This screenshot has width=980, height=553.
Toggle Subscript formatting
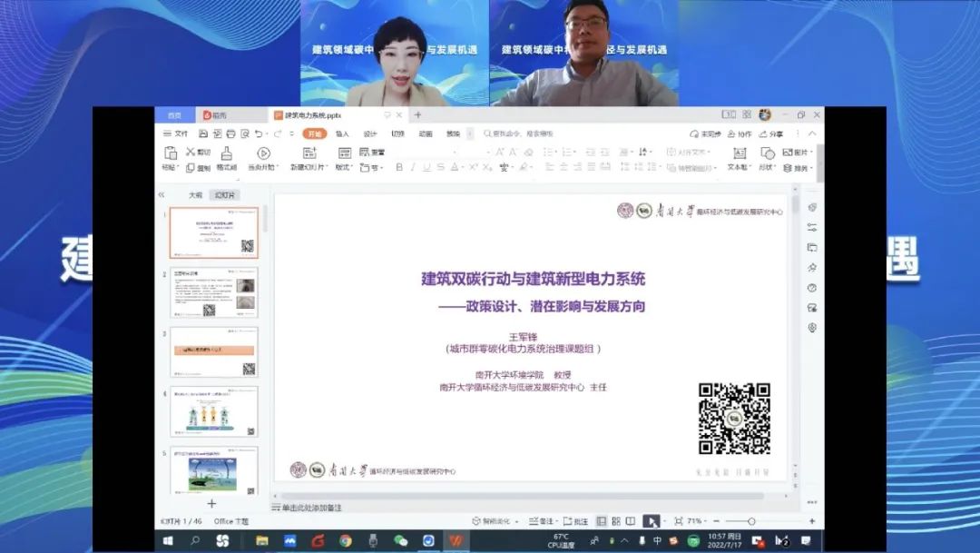pos(487,168)
